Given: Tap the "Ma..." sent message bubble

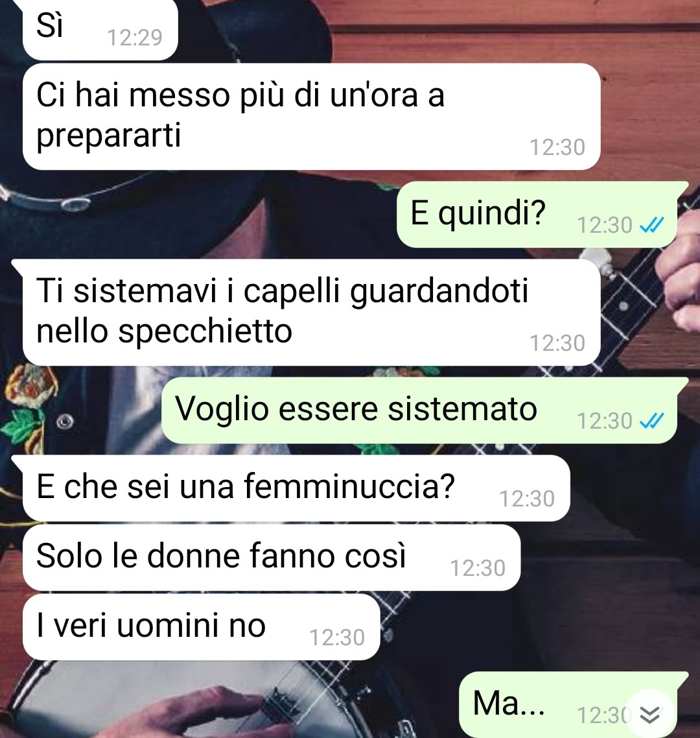Looking at the screenshot, I should [x=568, y=704].
